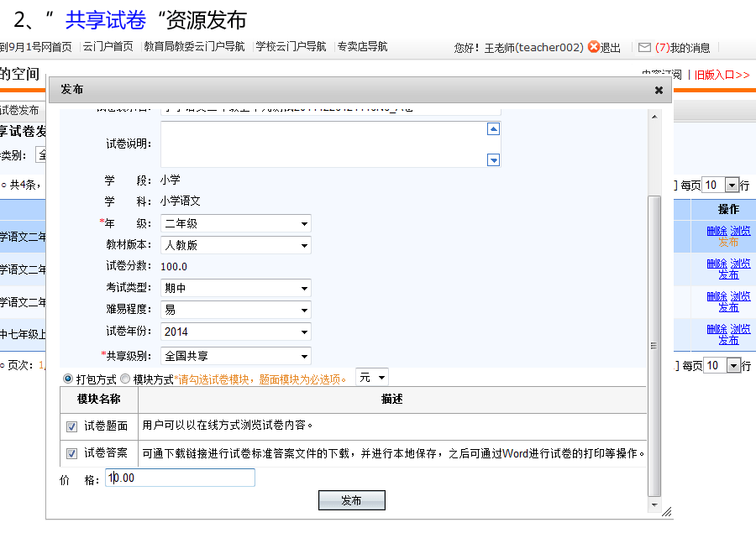Open 我的消息 envelope icon
The height and width of the screenshot is (533, 756).
point(644,48)
